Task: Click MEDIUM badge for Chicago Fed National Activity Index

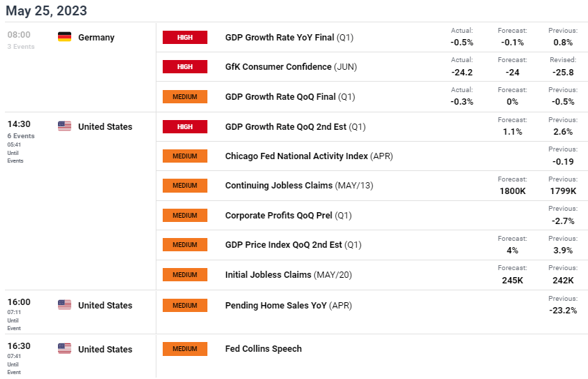Action: tap(185, 156)
